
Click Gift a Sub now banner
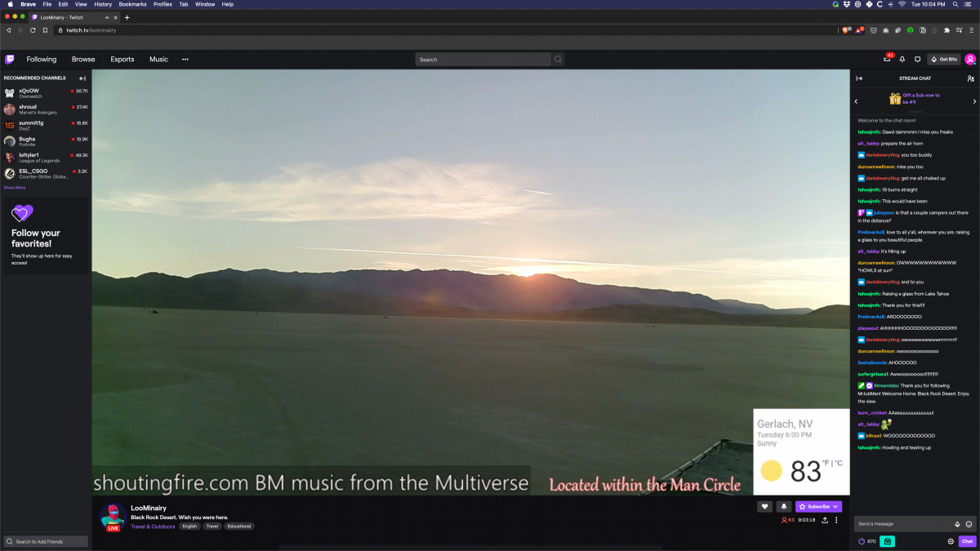point(915,99)
